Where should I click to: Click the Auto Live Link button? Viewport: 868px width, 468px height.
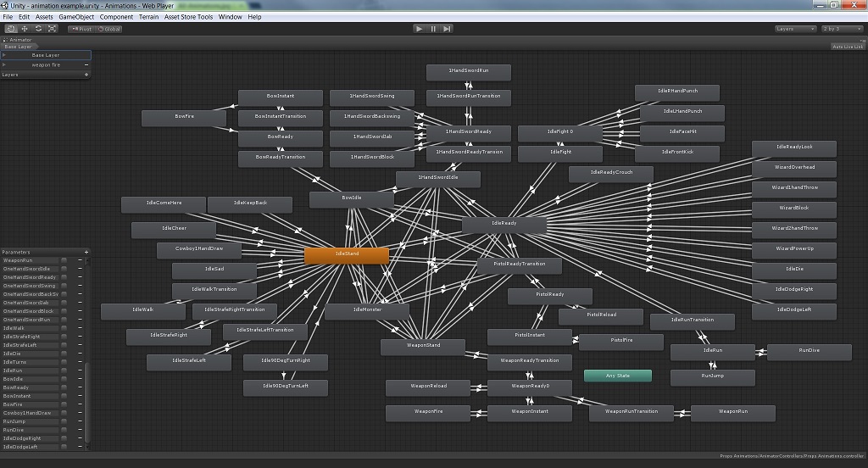click(848, 47)
